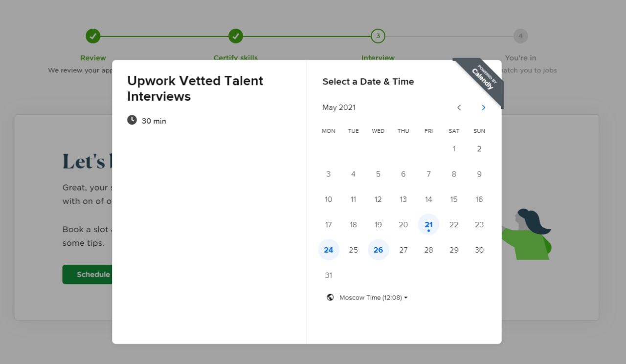Viewport: 626px width, 364px height.
Task: Select May 26 on calendar
Action: pyautogui.click(x=378, y=250)
